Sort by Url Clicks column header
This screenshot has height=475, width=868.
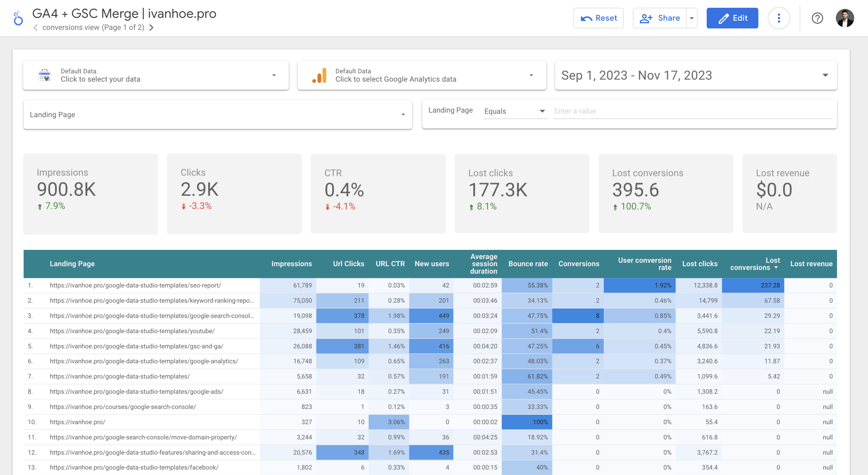pos(348,264)
